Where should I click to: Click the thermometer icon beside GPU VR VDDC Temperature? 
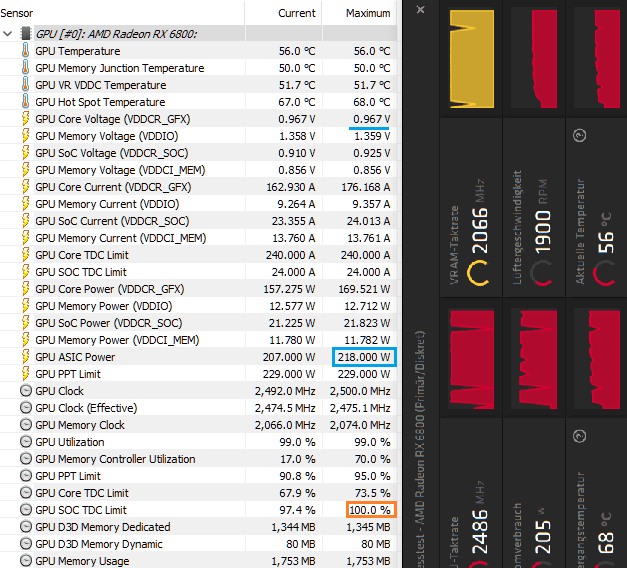(x=25, y=85)
